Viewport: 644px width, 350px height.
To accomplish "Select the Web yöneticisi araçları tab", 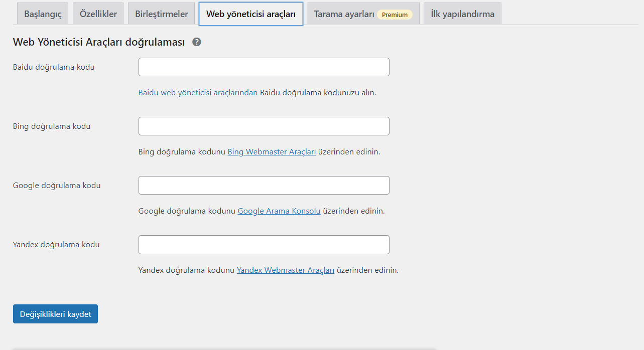I will (250, 14).
